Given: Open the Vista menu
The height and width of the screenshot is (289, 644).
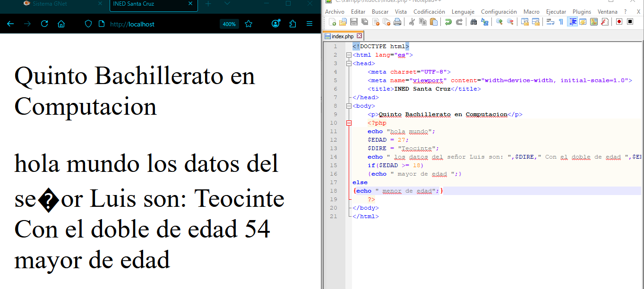Looking at the screenshot, I should click(x=401, y=12).
